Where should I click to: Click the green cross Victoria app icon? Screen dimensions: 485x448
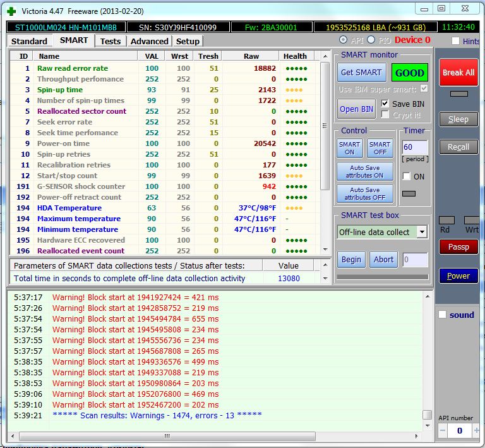click(x=11, y=10)
